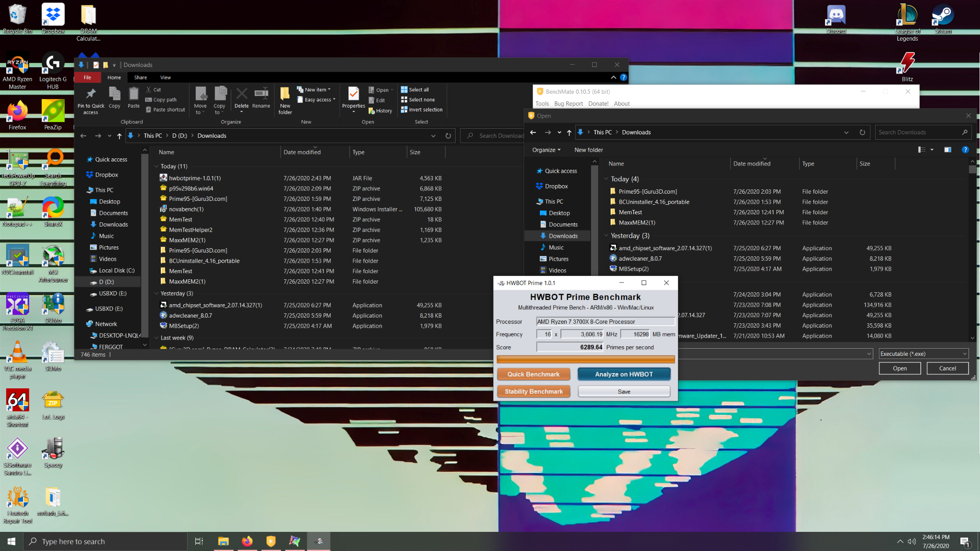Viewport: 980px width, 551px height.
Task: Collapse the Yesterday (3) group in Explorer
Action: [156, 294]
